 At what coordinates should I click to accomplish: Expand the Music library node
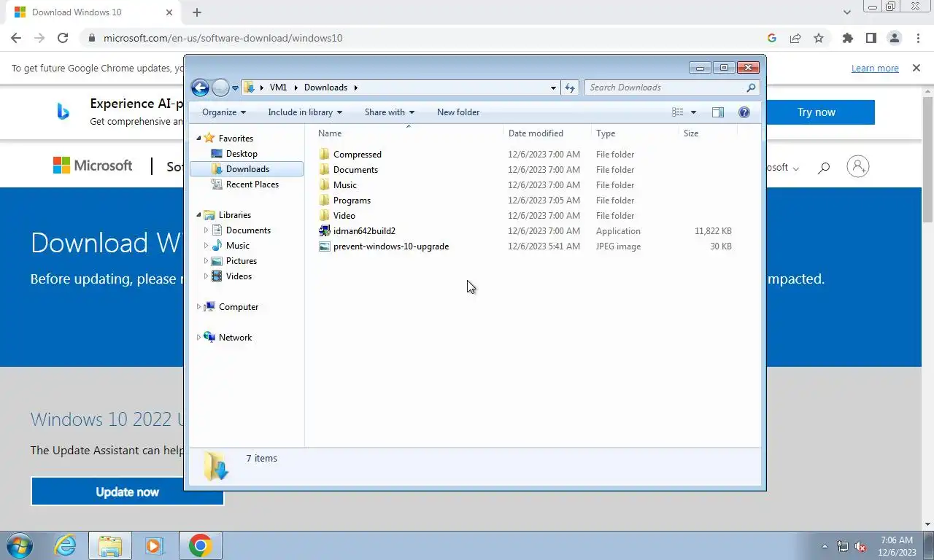206,246
